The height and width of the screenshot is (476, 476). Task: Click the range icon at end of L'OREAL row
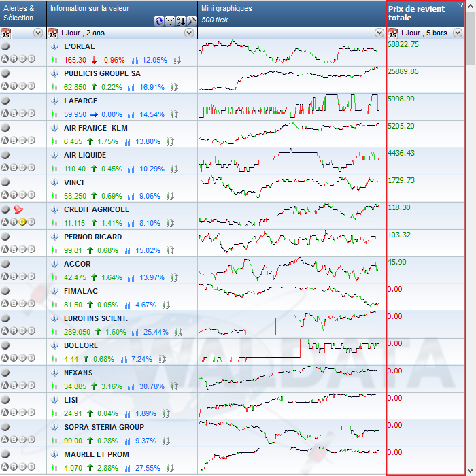(x=177, y=60)
